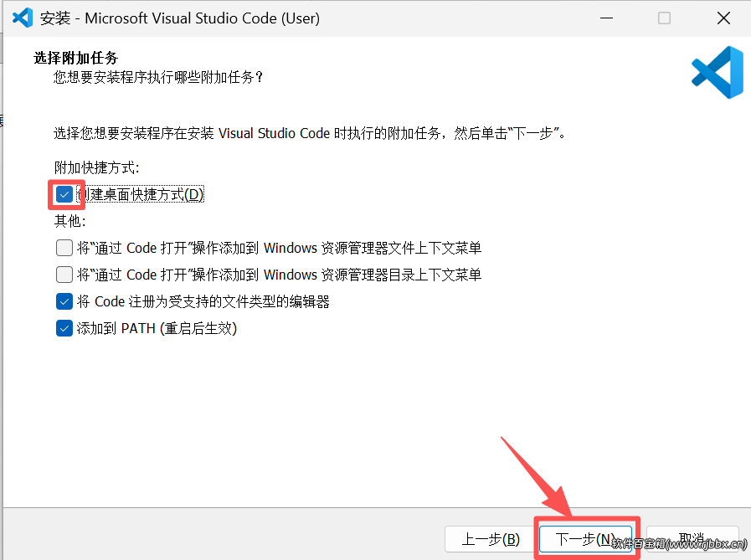Continue with 下一步(N) button
Screen dimensions: 751x560
(x=586, y=539)
